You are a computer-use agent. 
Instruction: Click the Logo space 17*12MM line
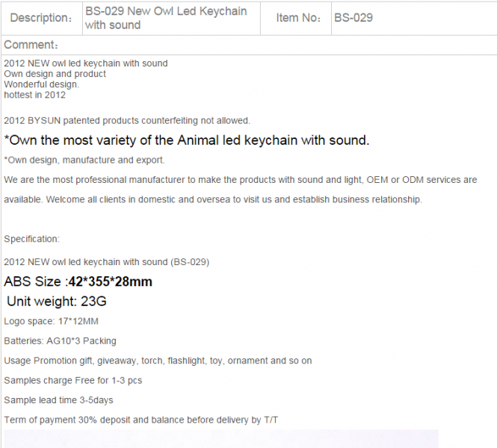tap(51, 321)
